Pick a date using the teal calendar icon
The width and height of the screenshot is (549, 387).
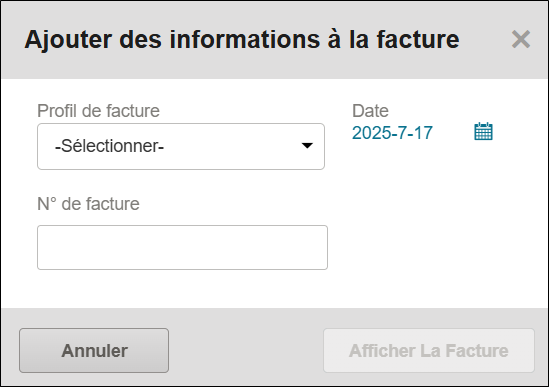[483, 132]
